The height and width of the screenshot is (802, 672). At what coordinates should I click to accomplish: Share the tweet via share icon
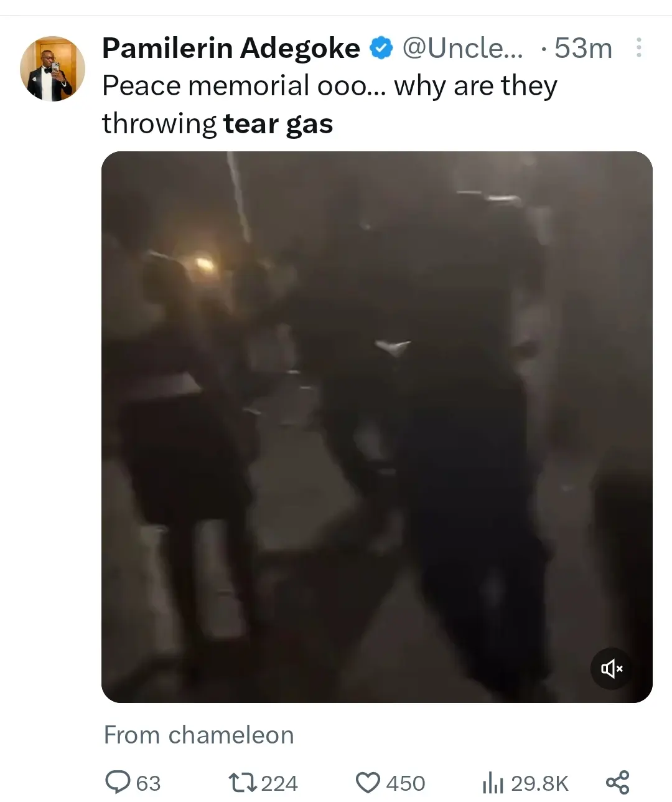tap(617, 782)
